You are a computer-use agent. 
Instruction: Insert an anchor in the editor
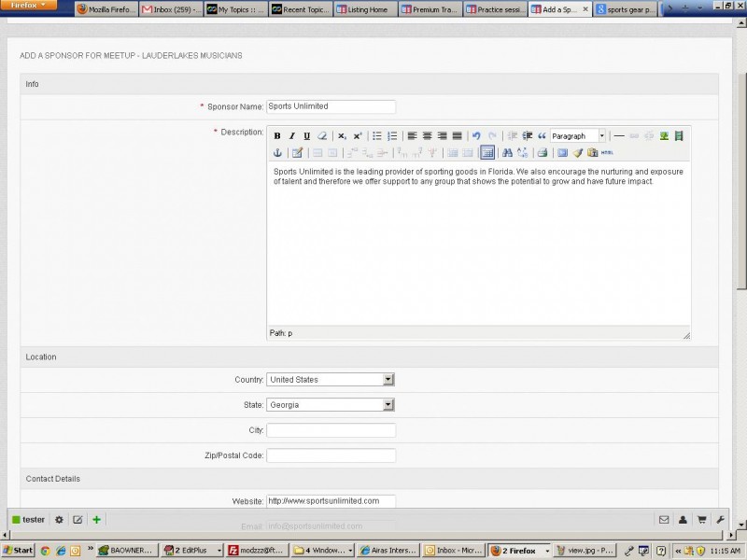pos(277,153)
